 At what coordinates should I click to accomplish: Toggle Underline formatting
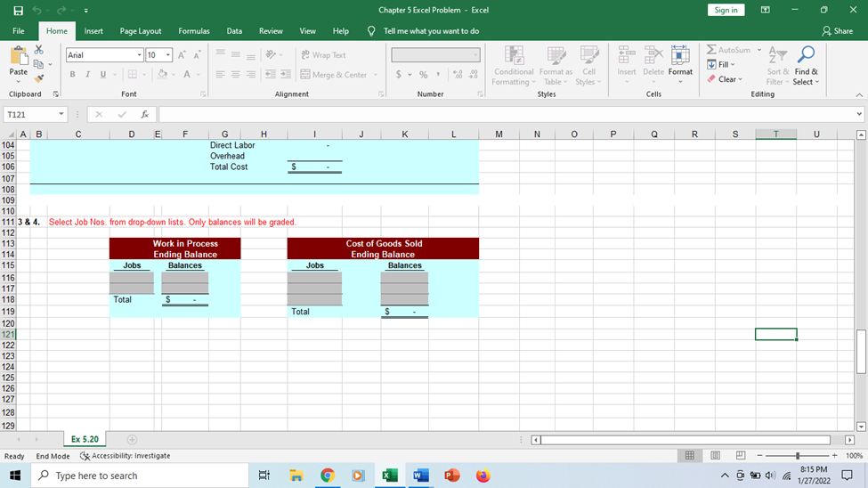coord(103,74)
